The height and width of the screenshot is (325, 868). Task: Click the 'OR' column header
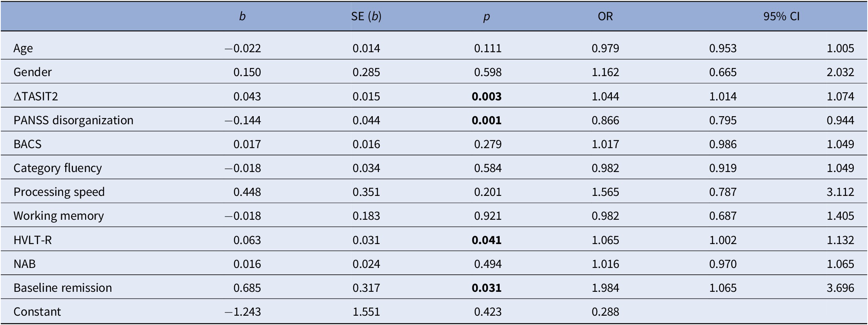coord(605,16)
